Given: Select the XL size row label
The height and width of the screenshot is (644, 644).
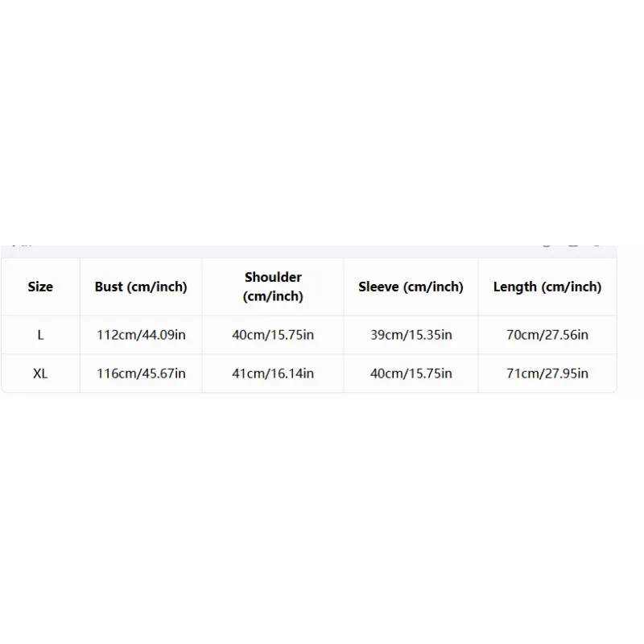Looking at the screenshot, I should pos(40,374).
